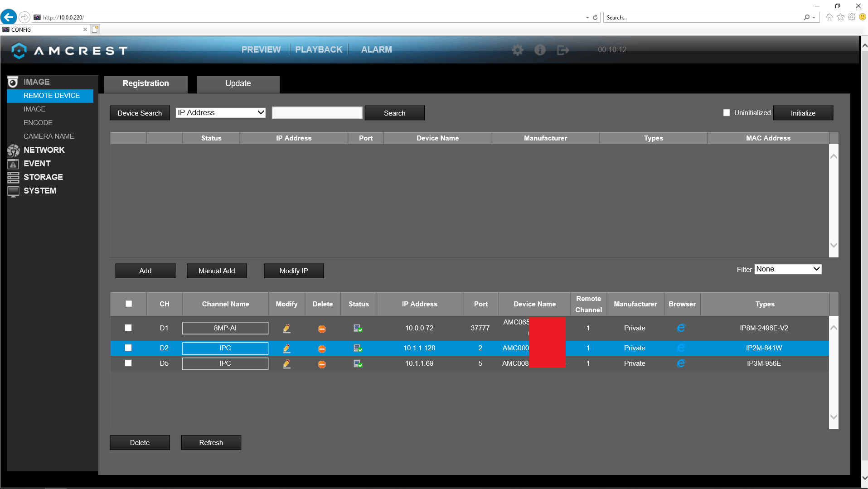Expand the NETWORK sidebar section
The image size is (868, 489).
44,150
